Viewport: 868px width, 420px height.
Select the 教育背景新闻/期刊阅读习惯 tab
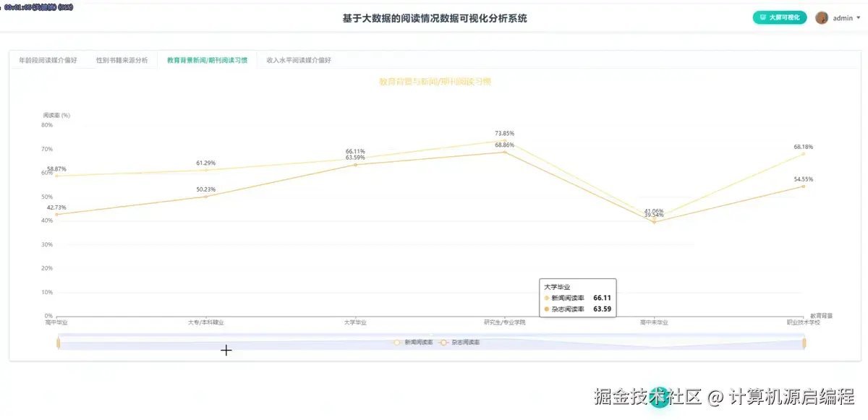(208, 60)
